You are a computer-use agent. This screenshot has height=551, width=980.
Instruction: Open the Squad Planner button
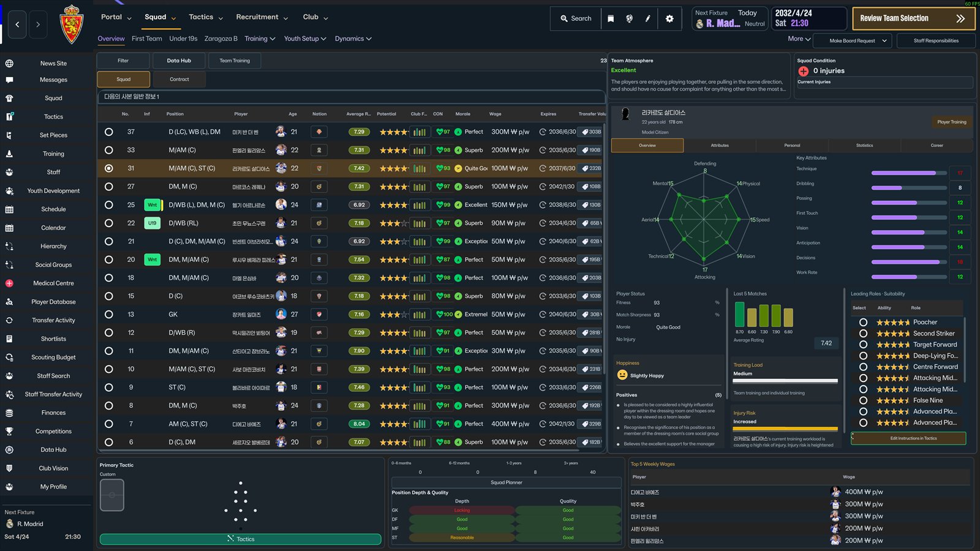506,482
